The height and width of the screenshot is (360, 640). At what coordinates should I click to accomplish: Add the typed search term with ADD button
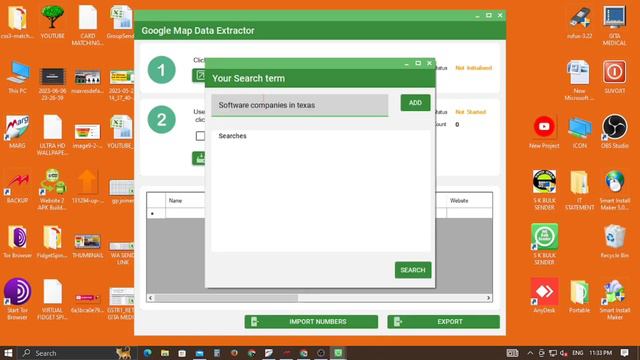point(415,103)
